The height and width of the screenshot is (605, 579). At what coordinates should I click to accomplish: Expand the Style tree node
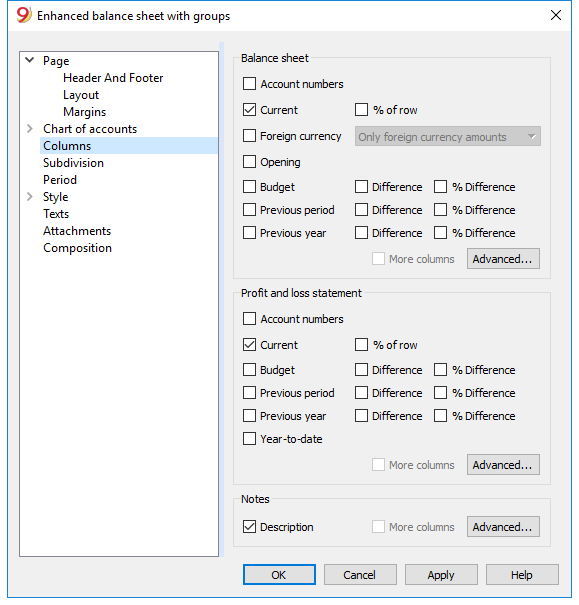tap(30, 196)
